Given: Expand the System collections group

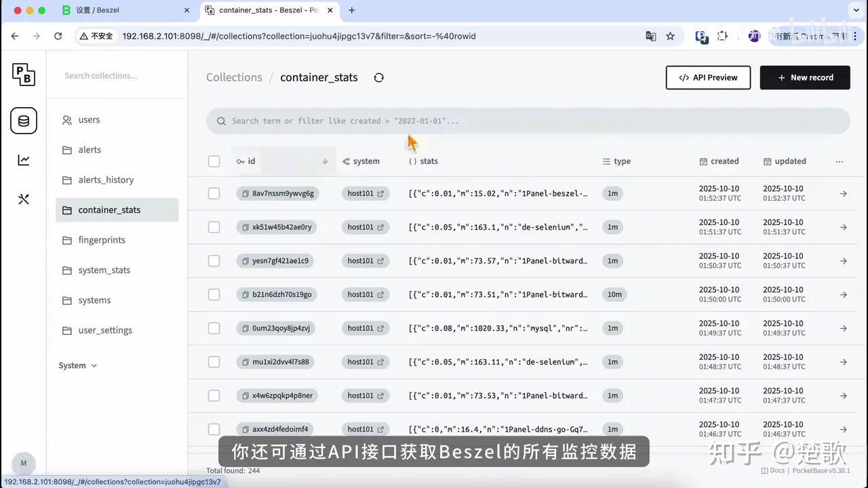Looking at the screenshot, I should click(x=78, y=365).
